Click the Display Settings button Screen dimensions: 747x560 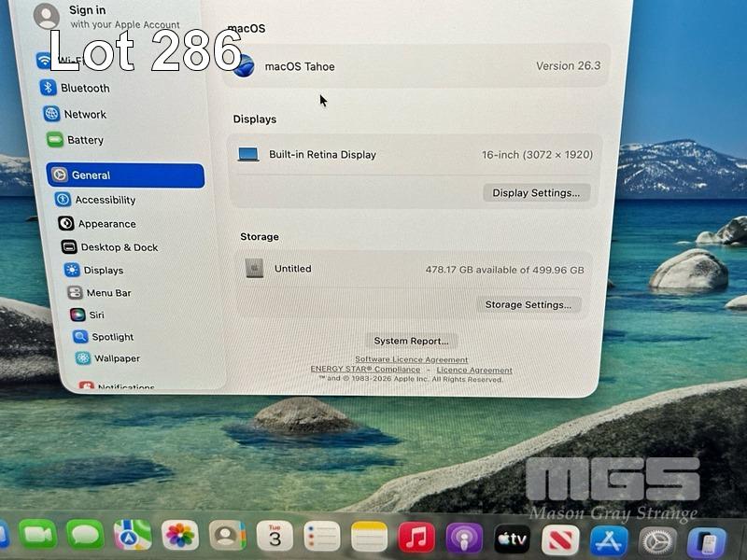click(536, 193)
